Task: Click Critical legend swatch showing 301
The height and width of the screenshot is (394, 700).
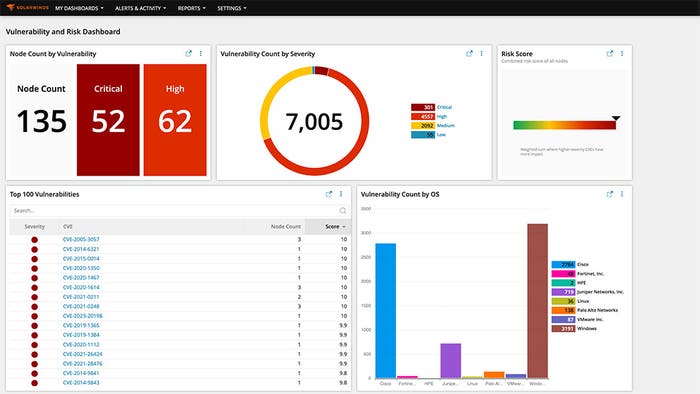Action: click(x=423, y=107)
